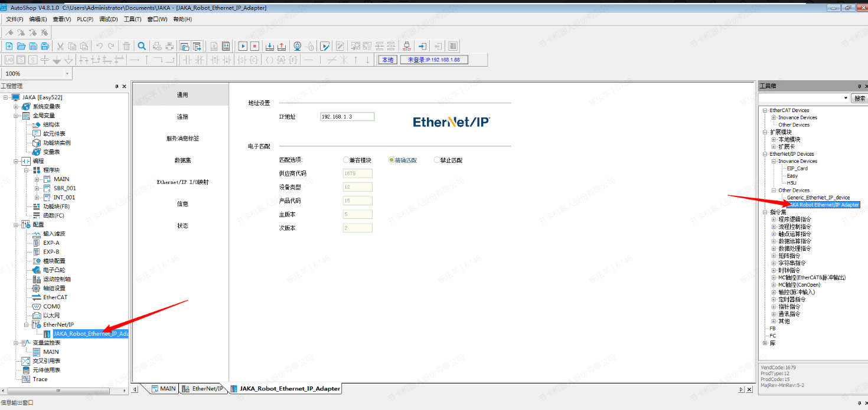The image size is (868, 410).
Task: Select the 兼容模块 radio button
Action: 346,160
